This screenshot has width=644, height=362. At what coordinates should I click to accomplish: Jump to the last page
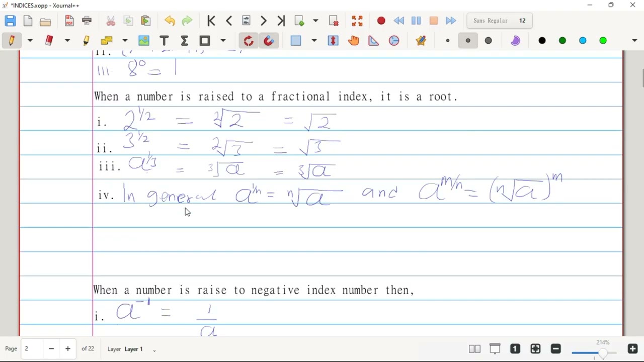(x=281, y=21)
